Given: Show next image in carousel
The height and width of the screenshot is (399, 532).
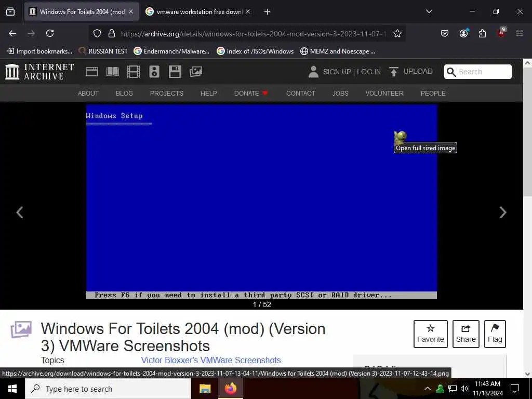Looking at the screenshot, I should click(x=503, y=212).
